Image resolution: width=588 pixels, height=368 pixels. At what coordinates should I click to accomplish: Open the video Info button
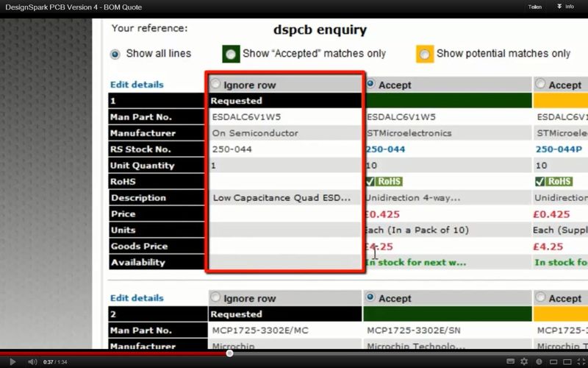[x=566, y=7]
